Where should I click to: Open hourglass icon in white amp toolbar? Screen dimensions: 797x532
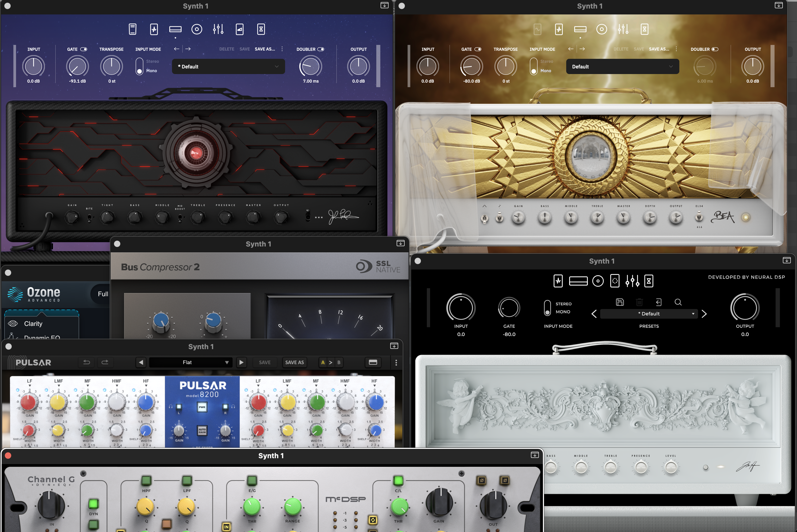pos(649,281)
